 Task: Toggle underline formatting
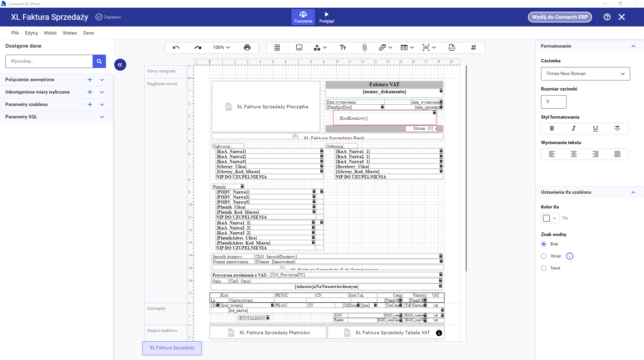595,128
